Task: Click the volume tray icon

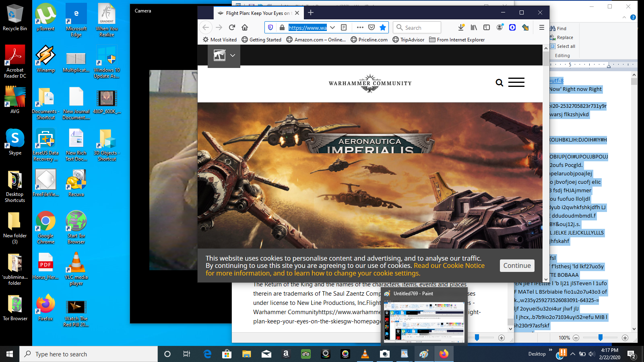Action: (x=591, y=354)
